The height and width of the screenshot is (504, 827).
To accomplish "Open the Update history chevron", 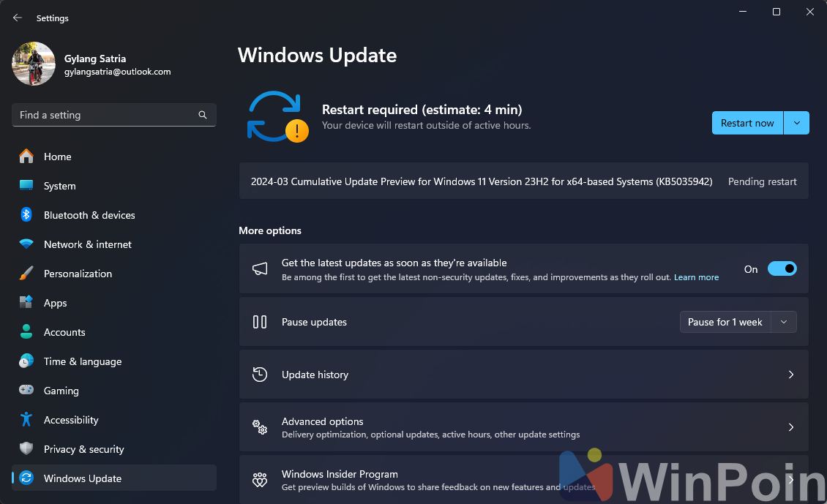I will [x=790, y=375].
